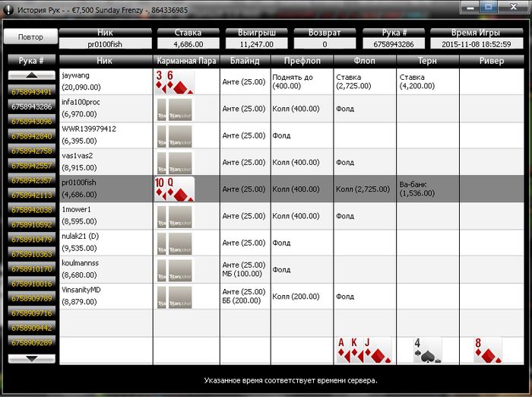This screenshot has width=532, height=397.
Task: Click jaywang's 3 and 6 of diamonds cards
Action: tap(174, 82)
